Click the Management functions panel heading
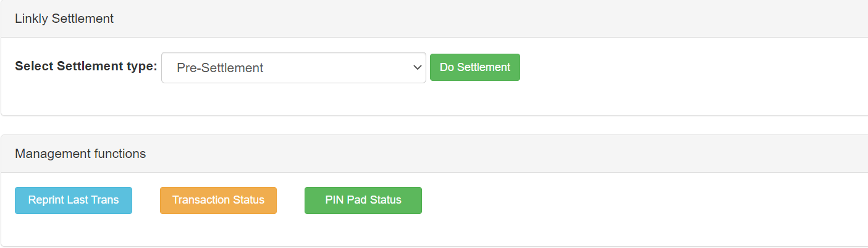868x248 pixels. (x=80, y=154)
